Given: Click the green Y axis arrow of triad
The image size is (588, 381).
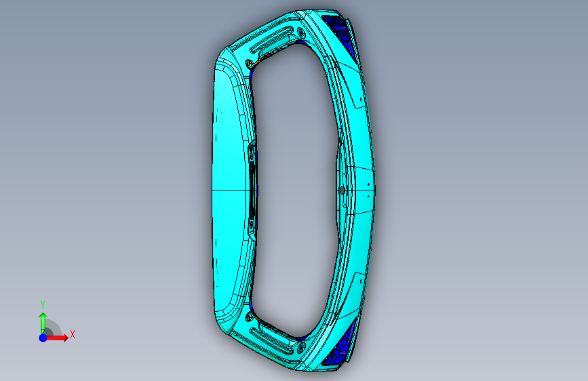Looking at the screenshot, I should (43, 323).
